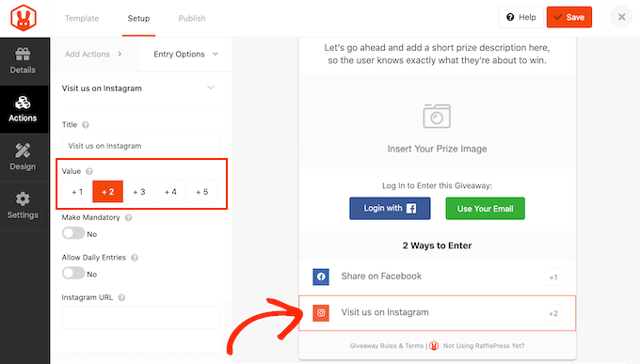The height and width of the screenshot is (364, 640).
Task: Click into the Instagram URL input field
Action: click(141, 318)
